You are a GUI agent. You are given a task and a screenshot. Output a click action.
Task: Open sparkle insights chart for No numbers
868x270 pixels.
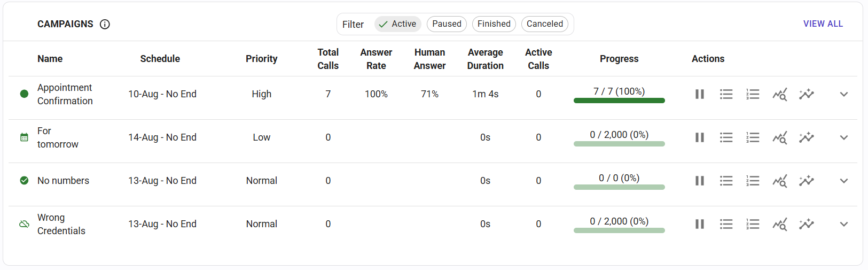(x=806, y=181)
